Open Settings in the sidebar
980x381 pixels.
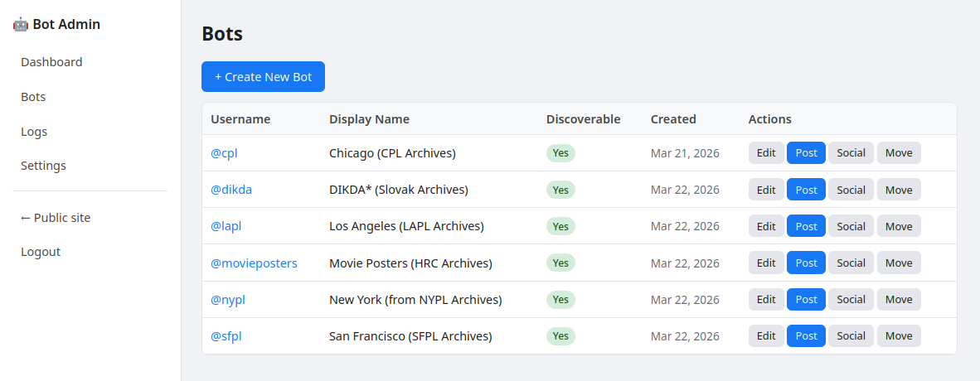click(43, 166)
